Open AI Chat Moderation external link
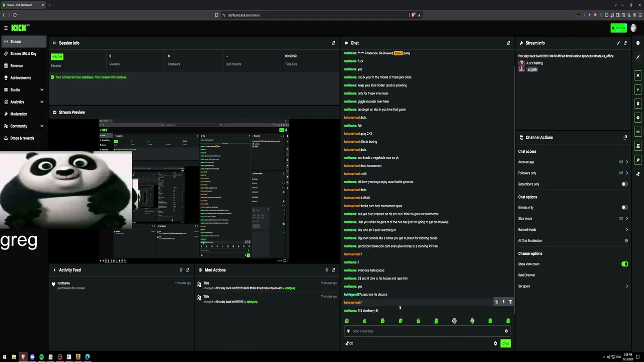The width and height of the screenshot is (644, 362). [x=626, y=241]
